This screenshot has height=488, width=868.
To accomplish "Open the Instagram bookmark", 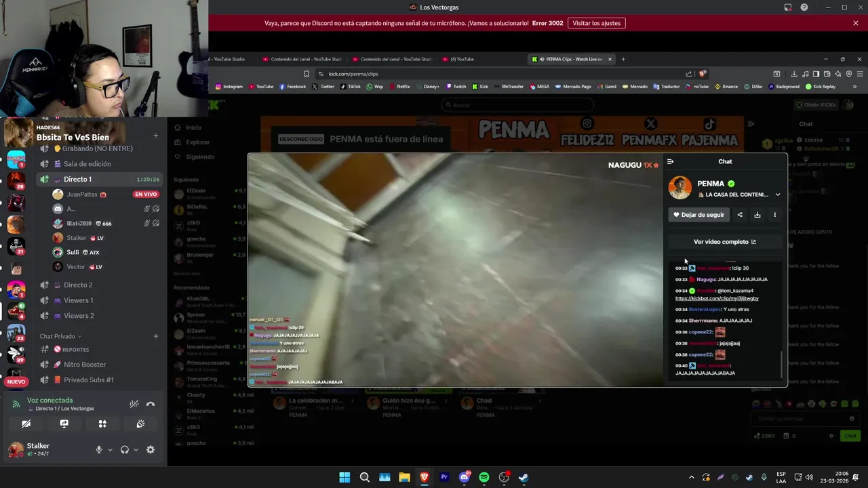I will [x=229, y=87].
